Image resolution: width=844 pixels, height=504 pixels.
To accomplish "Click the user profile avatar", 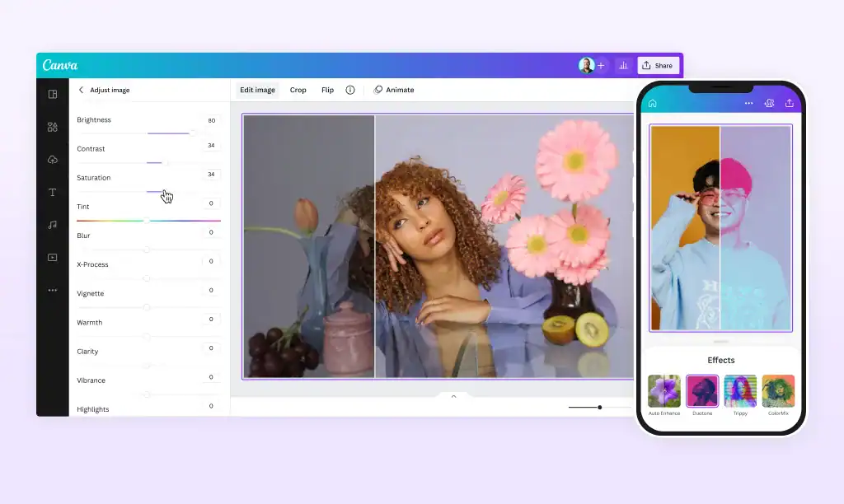I will tap(586, 65).
